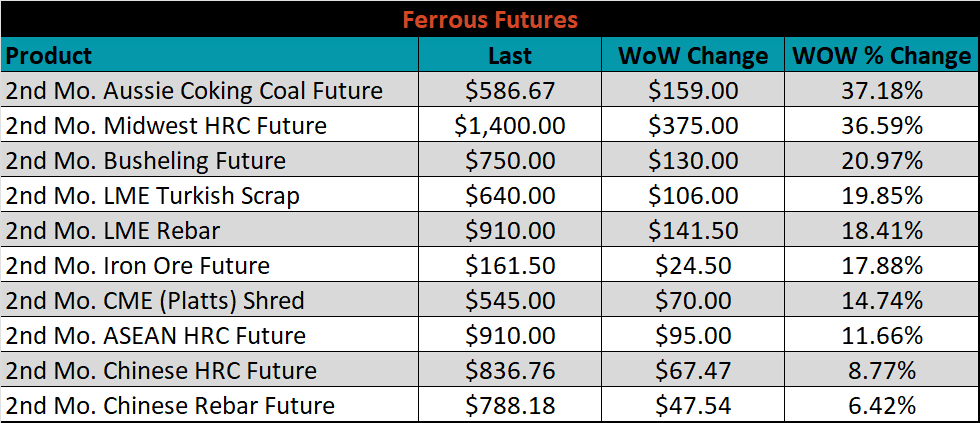Select the $47.54 Chinese Rebar change cell
The image size is (980, 423).
tap(693, 405)
